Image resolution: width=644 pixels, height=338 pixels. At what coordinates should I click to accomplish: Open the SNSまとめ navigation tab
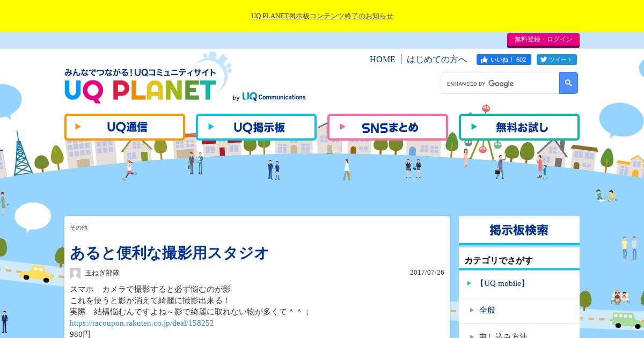point(387,127)
